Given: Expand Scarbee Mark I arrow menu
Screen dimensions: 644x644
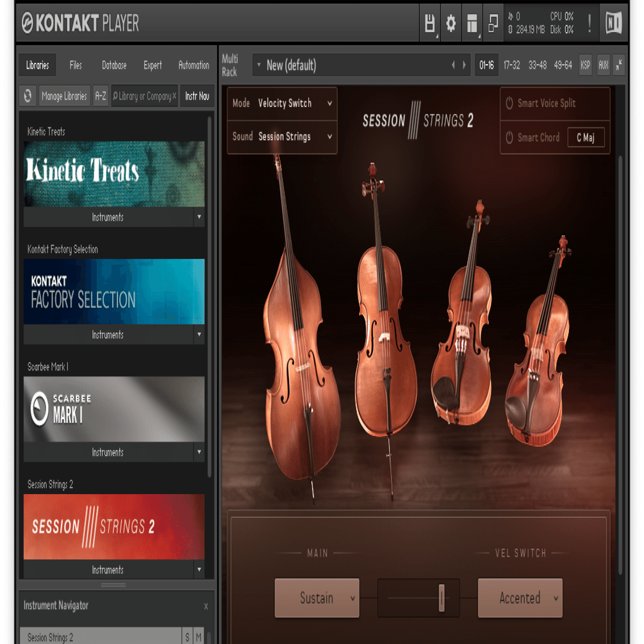Looking at the screenshot, I should tap(199, 452).
